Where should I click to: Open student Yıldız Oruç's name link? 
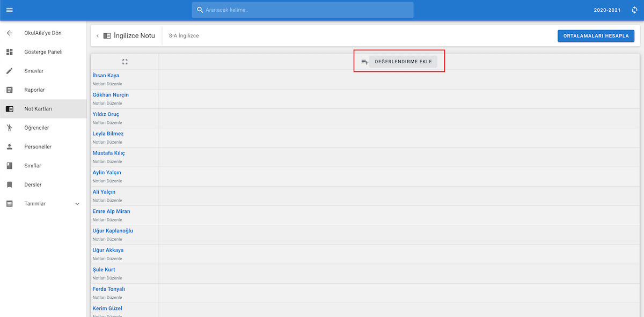click(106, 114)
